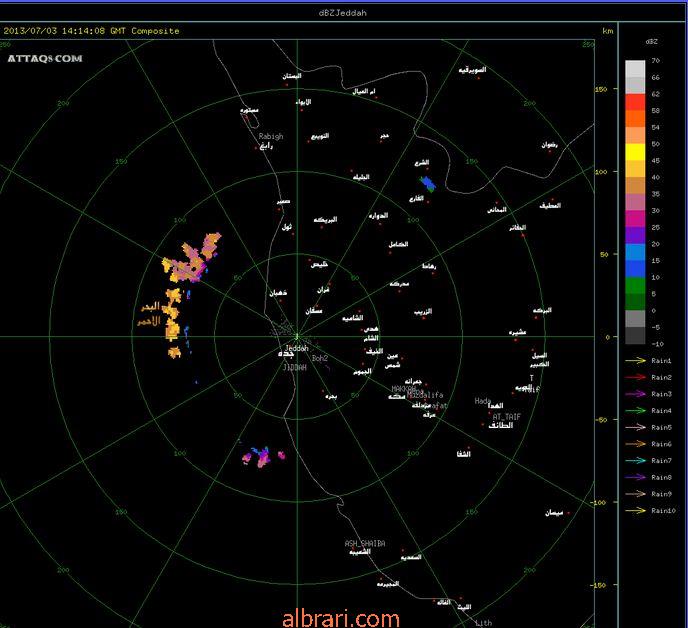Click the Rain7 legend label

[x=661, y=461]
